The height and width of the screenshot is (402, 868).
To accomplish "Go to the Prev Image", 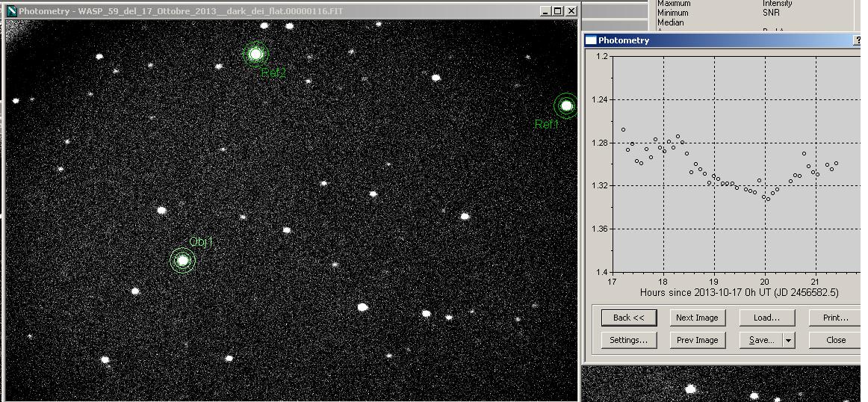I will (696, 340).
